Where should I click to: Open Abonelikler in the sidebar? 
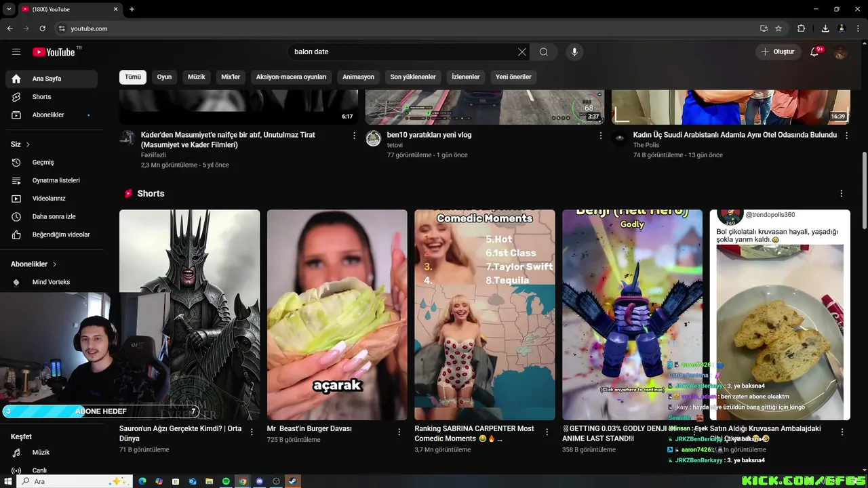point(52,115)
